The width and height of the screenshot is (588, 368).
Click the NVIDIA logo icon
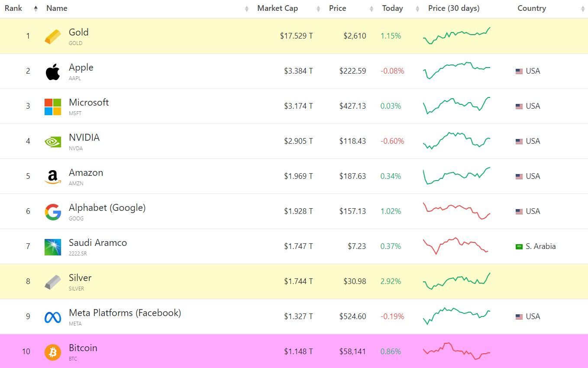click(x=53, y=142)
